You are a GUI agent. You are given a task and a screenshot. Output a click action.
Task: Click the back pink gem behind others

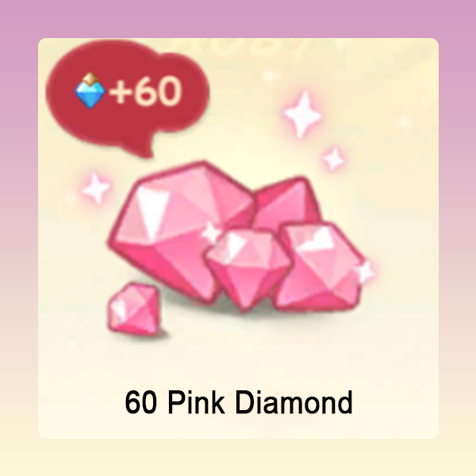pos(287,202)
